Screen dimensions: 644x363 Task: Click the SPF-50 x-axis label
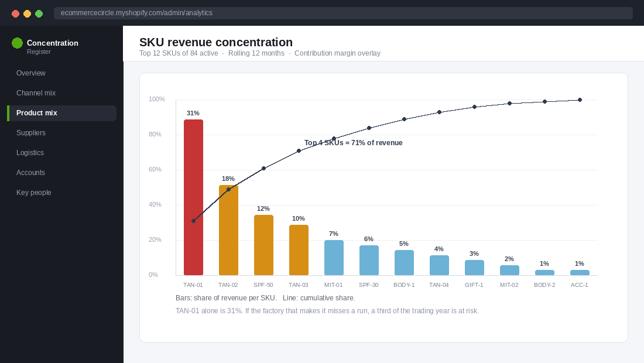(x=263, y=285)
